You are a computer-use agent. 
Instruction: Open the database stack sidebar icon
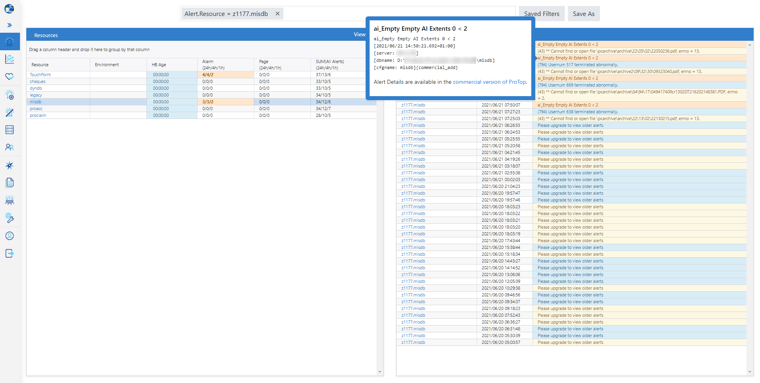point(9,129)
